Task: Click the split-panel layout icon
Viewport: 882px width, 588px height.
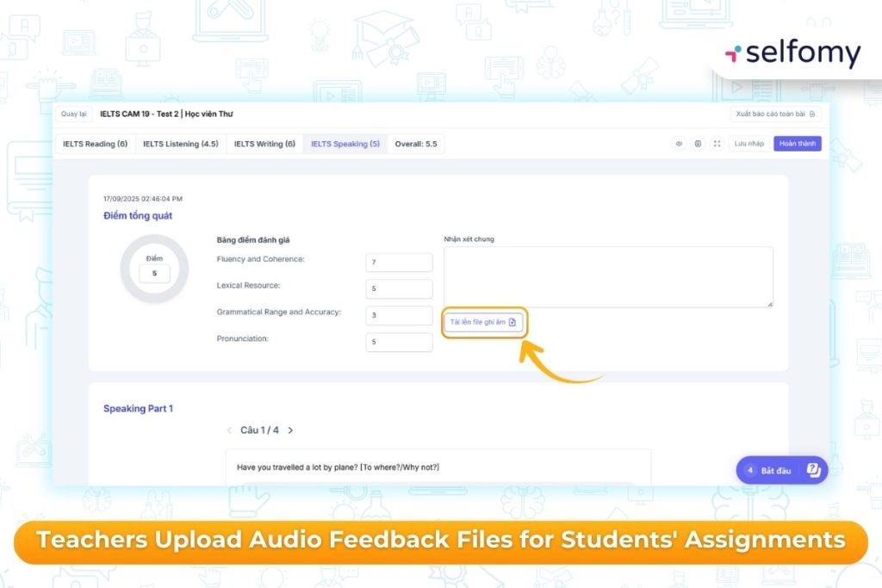Action: 698,144
